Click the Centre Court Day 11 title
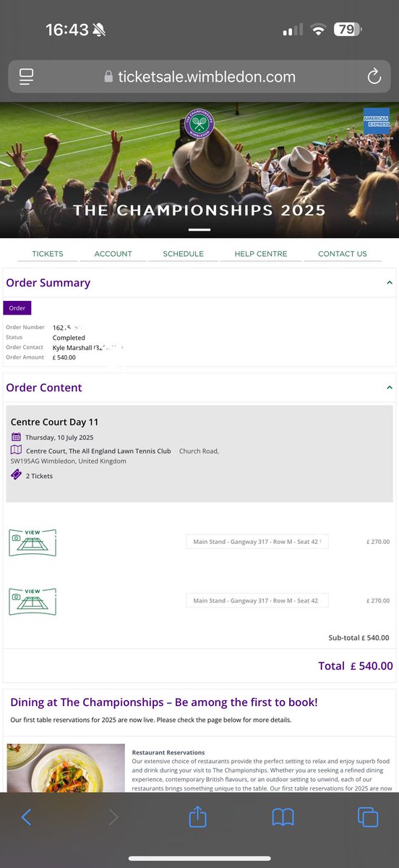Screen dimensions: 399x868 (54, 422)
